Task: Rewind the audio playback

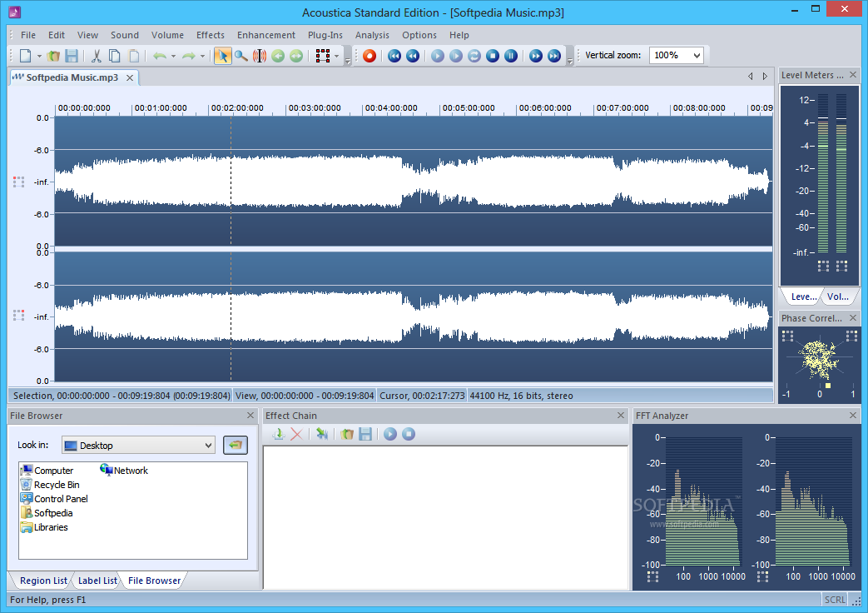Action: (x=413, y=56)
